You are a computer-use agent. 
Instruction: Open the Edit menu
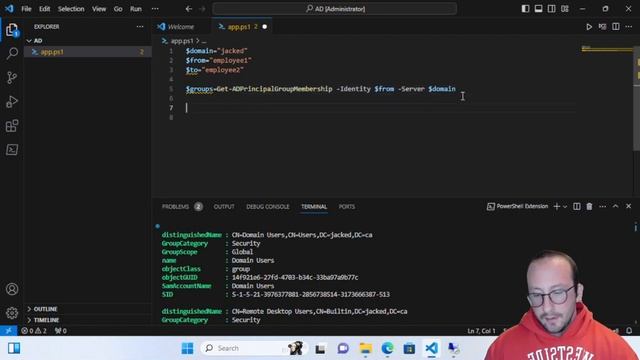click(44, 9)
